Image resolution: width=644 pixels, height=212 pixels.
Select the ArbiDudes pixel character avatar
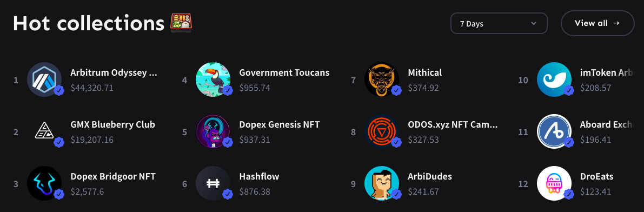click(x=382, y=183)
